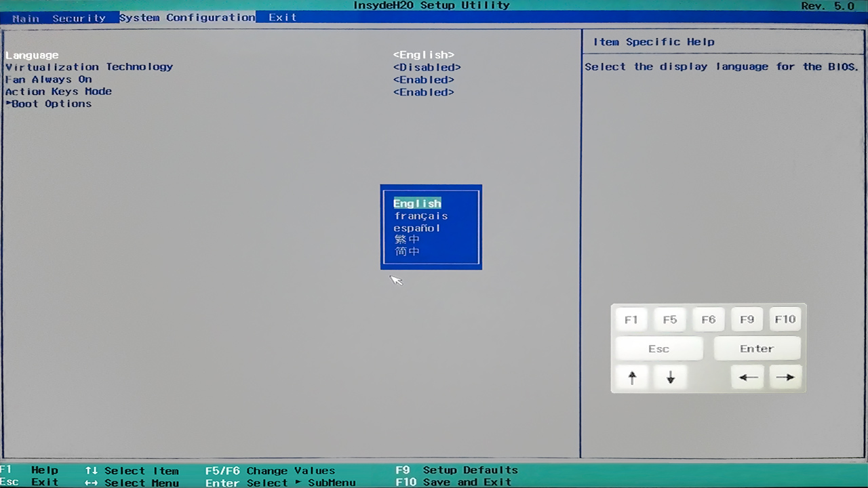Select français in the language list
Screen dimensions: 868x488
420,216
